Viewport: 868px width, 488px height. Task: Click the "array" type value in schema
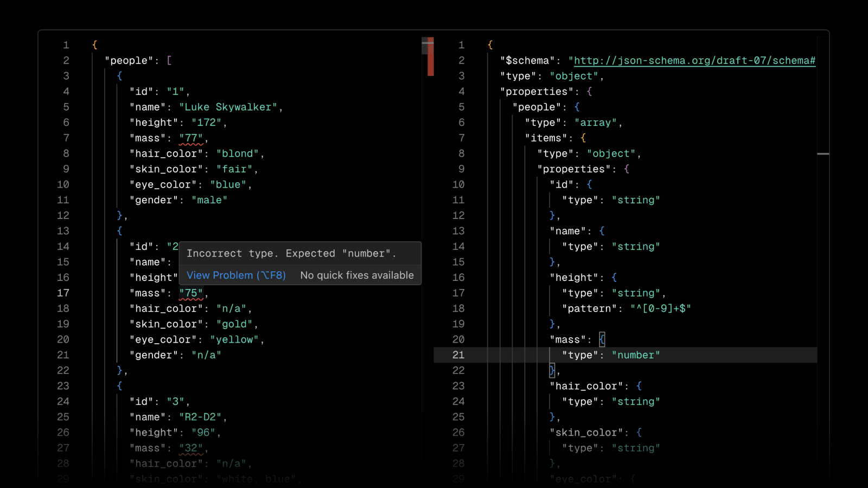point(595,123)
